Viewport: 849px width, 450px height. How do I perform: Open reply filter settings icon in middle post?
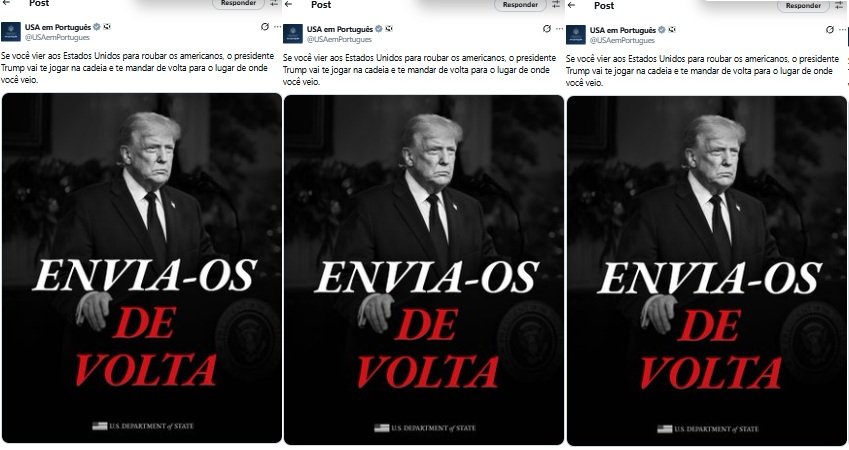pyautogui.click(x=556, y=4)
